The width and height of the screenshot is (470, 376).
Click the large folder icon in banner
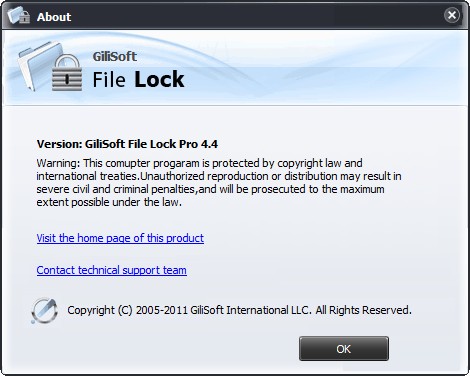[37, 65]
